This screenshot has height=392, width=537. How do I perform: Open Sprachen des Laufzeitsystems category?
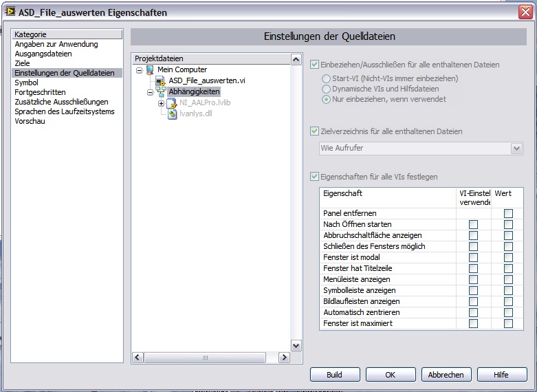coord(67,111)
